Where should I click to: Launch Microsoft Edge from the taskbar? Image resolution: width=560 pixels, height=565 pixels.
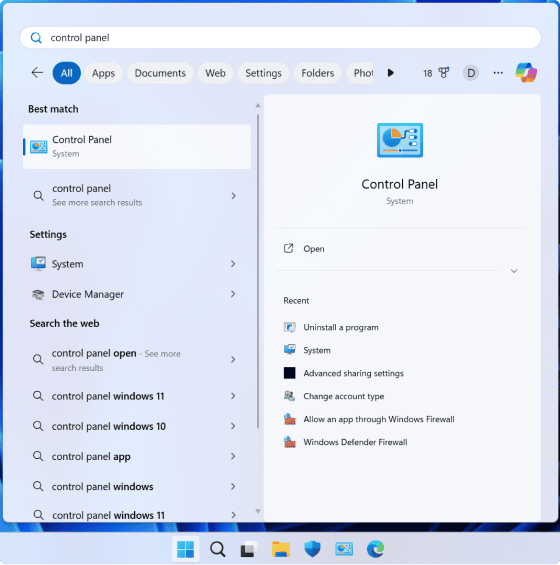375,549
